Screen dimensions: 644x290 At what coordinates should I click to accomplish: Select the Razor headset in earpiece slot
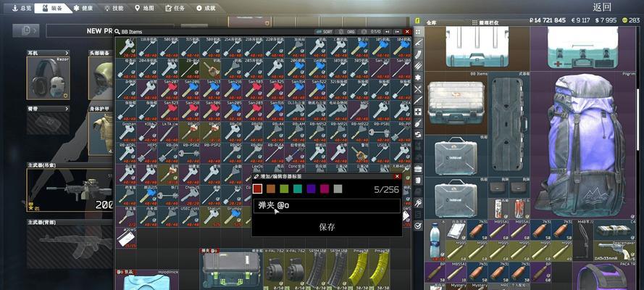48,78
